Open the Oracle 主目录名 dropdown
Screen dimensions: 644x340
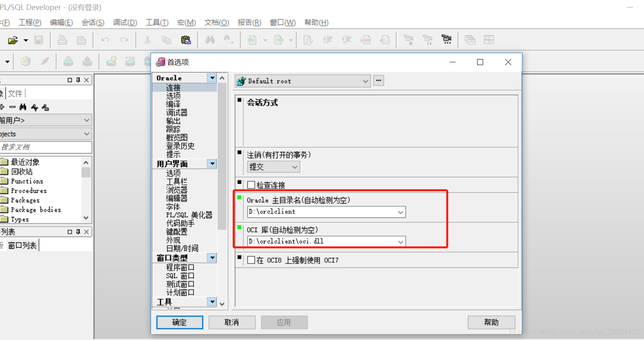click(401, 212)
